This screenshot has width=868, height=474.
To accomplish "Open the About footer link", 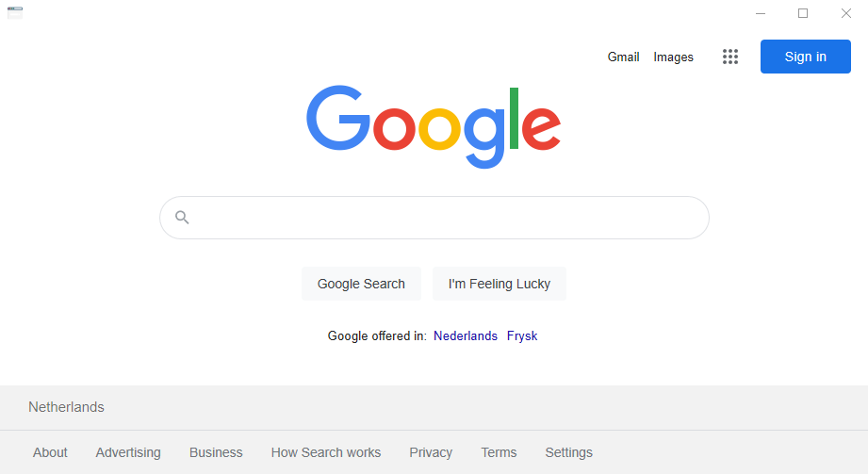I will click(x=50, y=452).
